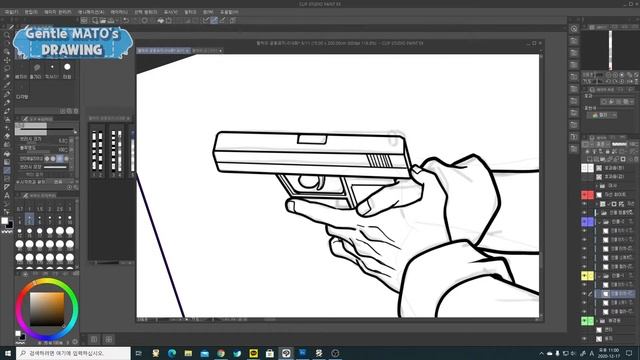Open the 편집 Edit menu
This screenshot has height=360, width=640.
[31, 12]
